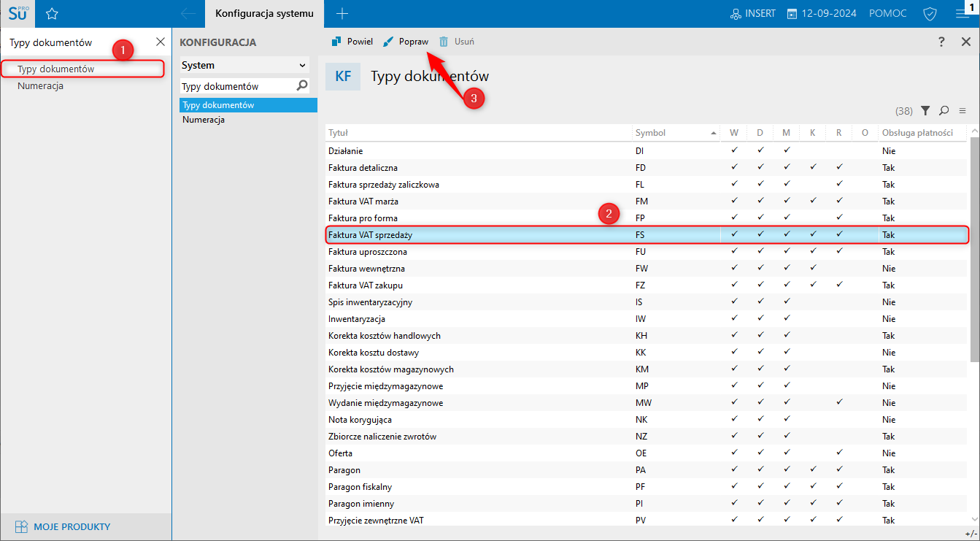This screenshot has width=980, height=541.
Task: Click the R column header
Action: click(838, 133)
